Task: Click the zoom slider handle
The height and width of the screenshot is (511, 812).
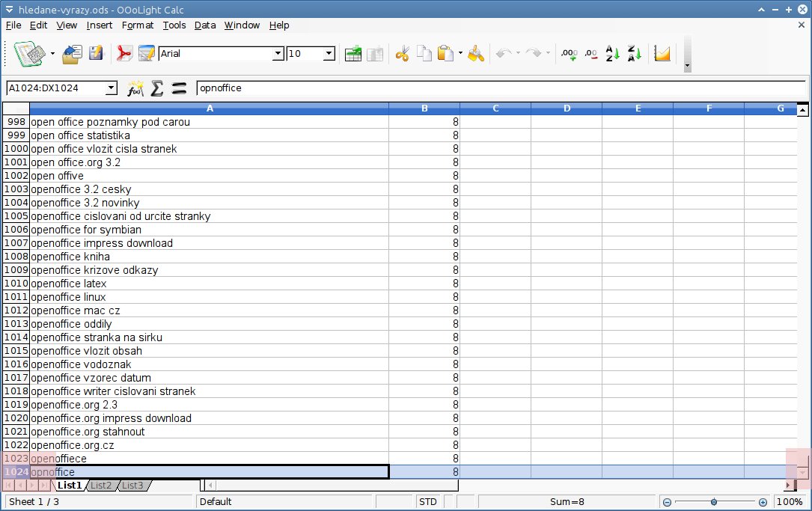Action: (714, 502)
